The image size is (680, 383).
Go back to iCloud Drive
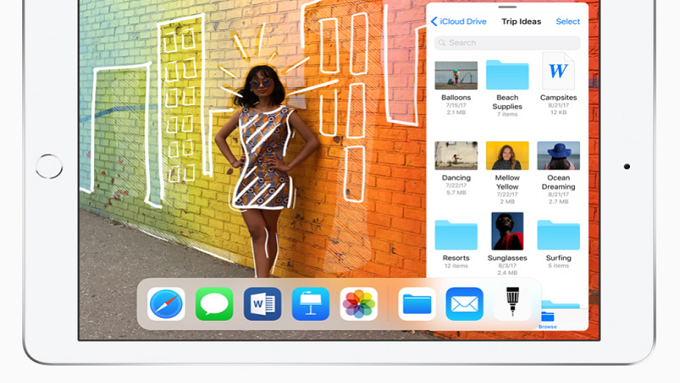(459, 21)
